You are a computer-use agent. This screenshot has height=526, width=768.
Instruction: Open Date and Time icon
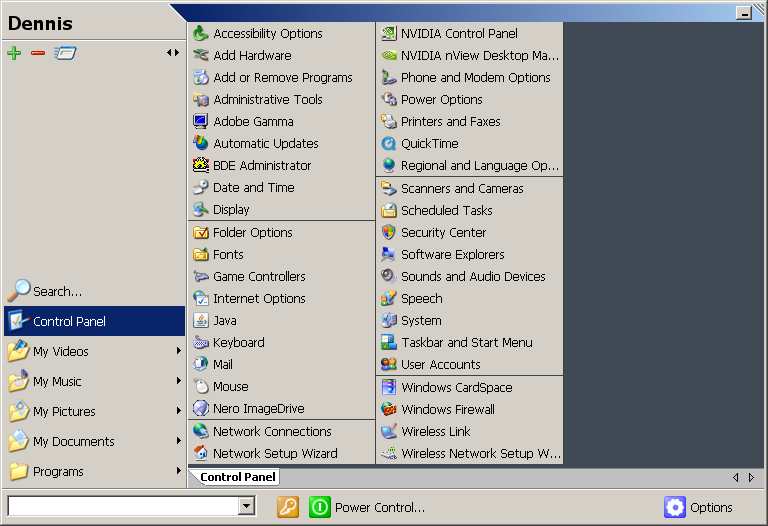200,188
